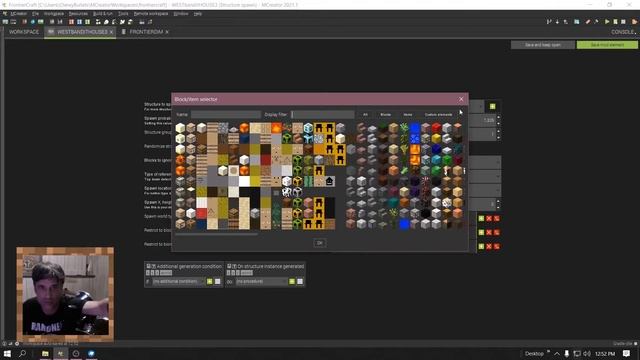Switch to the FRONTIERDIM tab

click(x=146, y=32)
